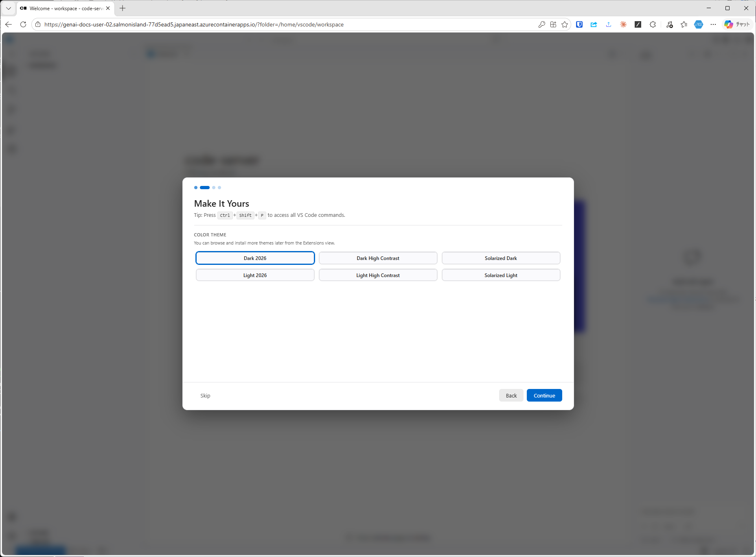Apply the Light High Contrast theme
Screen dimensions: 756x557
click(x=378, y=275)
